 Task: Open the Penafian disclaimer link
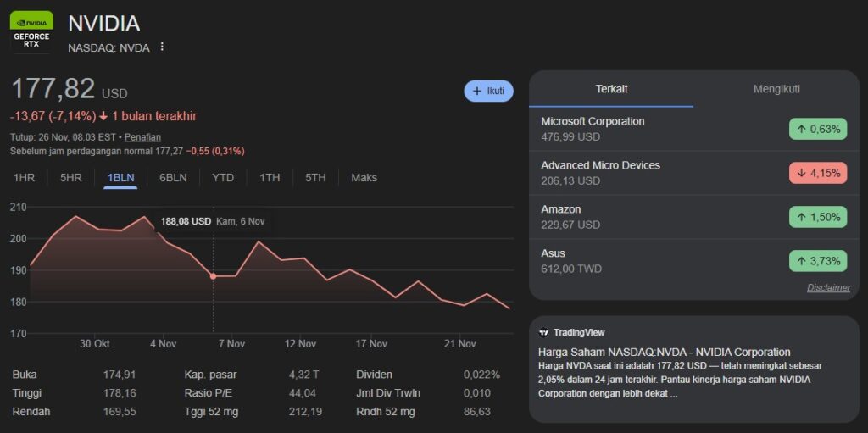[142, 136]
